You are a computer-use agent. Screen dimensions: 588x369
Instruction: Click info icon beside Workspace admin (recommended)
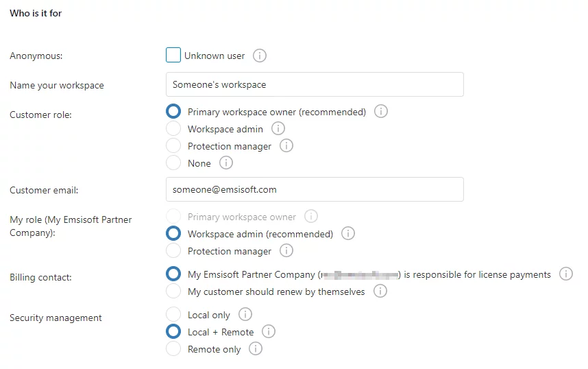click(348, 233)
